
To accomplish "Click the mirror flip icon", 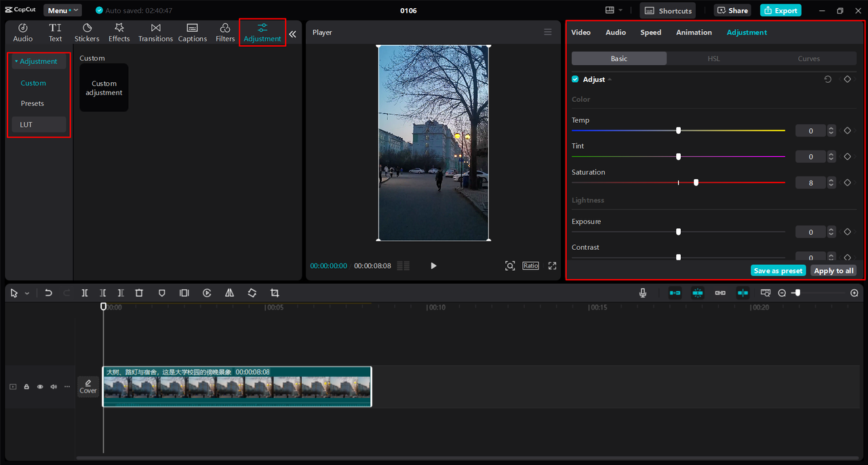I will coord(229,293).
